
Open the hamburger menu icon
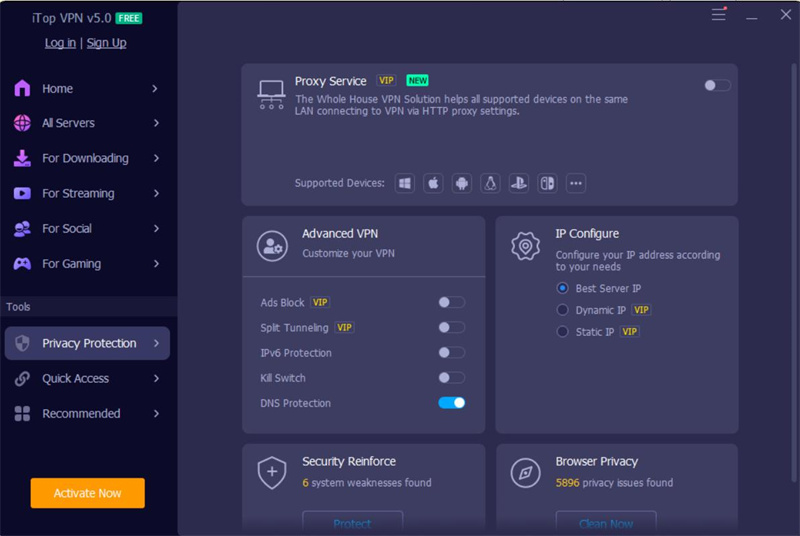click(719, 14)
